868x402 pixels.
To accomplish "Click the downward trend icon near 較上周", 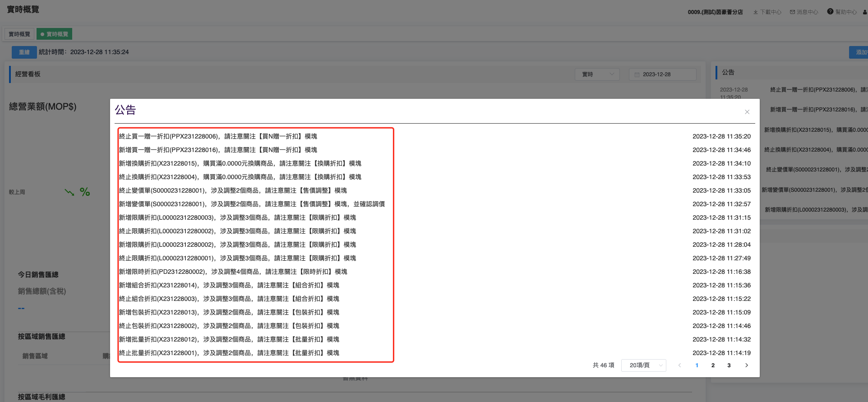I will click(69, 192).
